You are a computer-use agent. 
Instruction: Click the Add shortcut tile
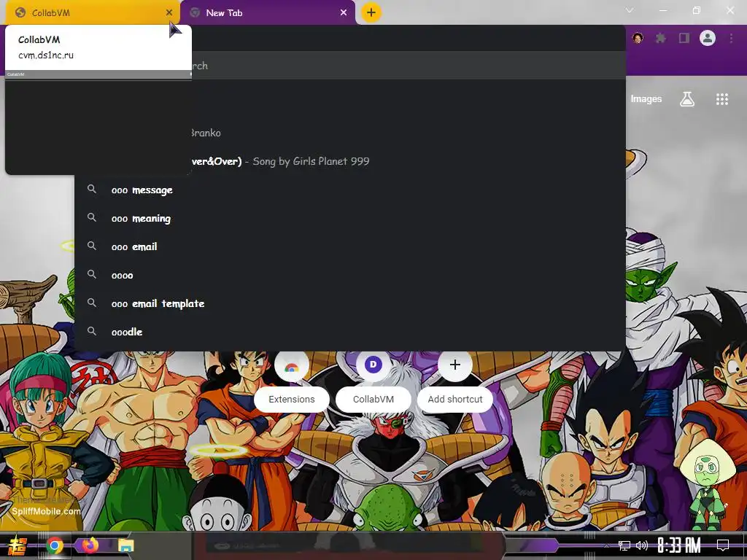pyautogui.click(x=455, y=399)
